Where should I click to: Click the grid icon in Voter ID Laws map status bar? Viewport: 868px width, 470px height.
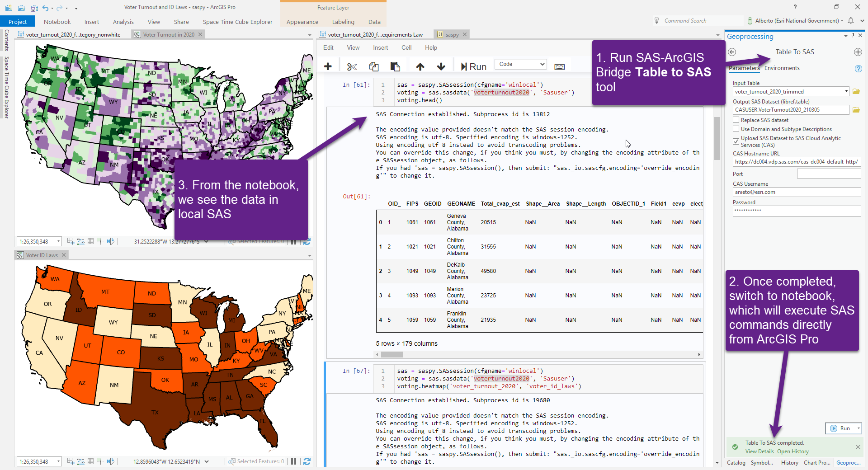coord(90,461)
